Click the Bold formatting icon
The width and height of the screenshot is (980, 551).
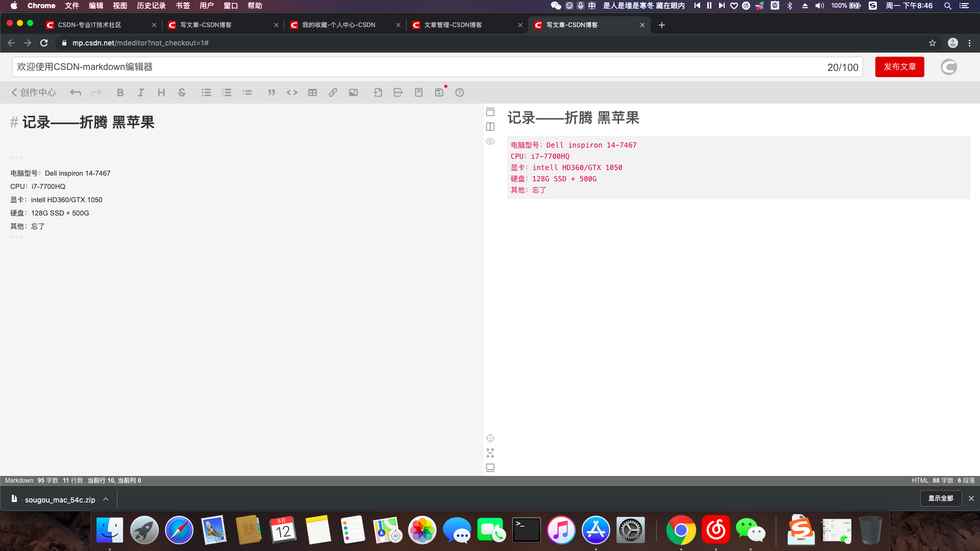pyautogui.click(x=120, y=92)
